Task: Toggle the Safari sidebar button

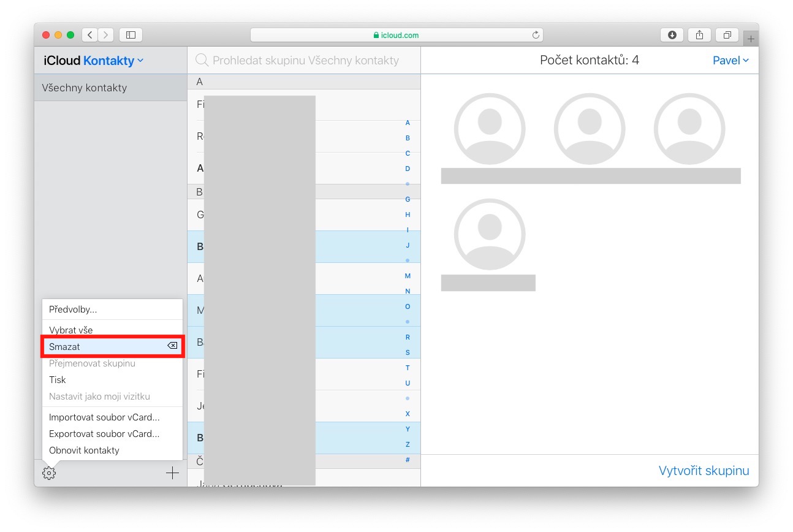Action: pos(131,35)
